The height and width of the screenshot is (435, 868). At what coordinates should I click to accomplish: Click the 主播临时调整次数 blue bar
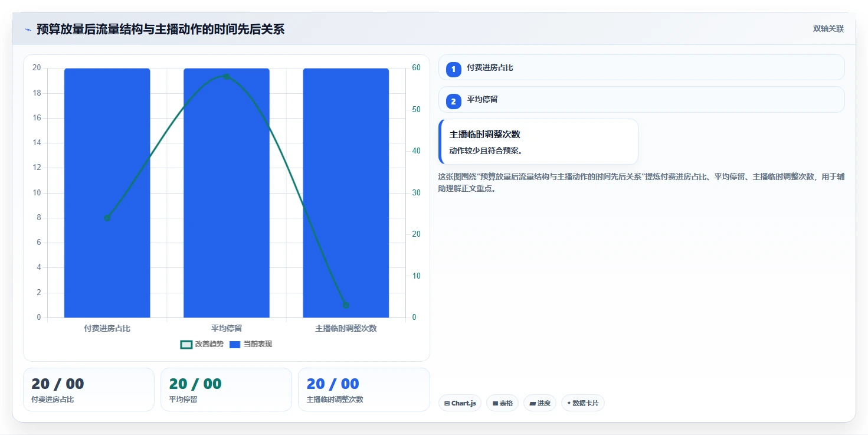coord(346,193)
